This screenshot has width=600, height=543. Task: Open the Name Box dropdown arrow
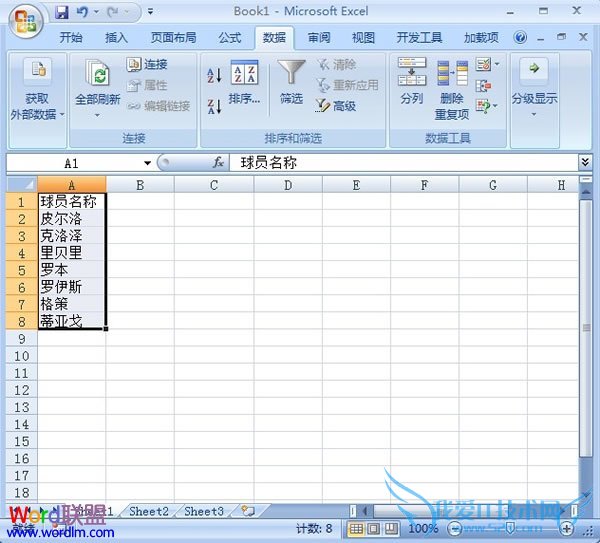(x=147, y=163)
